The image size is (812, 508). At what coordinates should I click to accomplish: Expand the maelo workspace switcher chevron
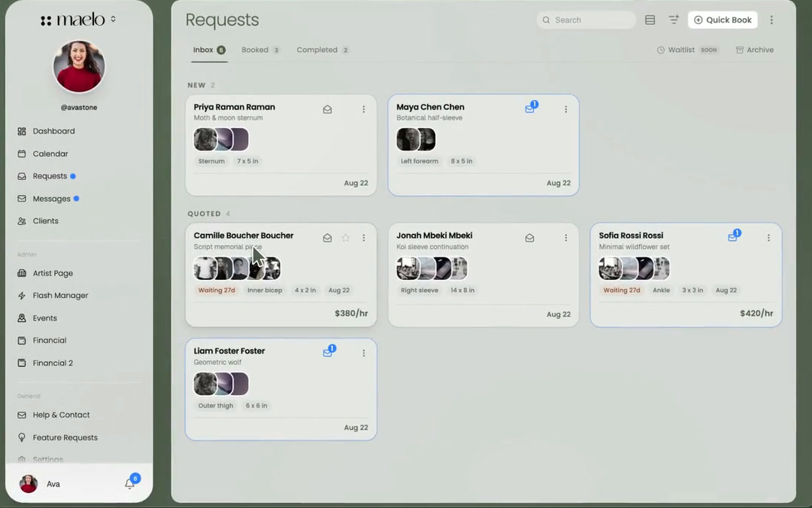113,20
